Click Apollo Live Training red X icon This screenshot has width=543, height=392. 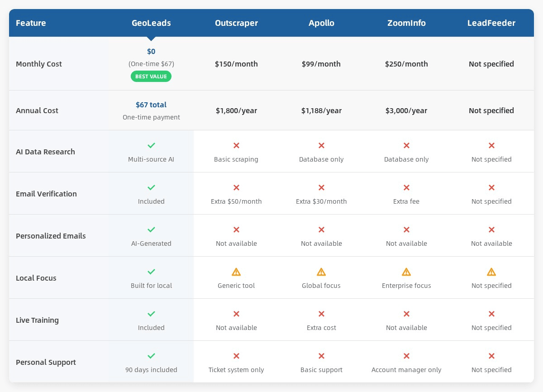click(x=321, y=314)
